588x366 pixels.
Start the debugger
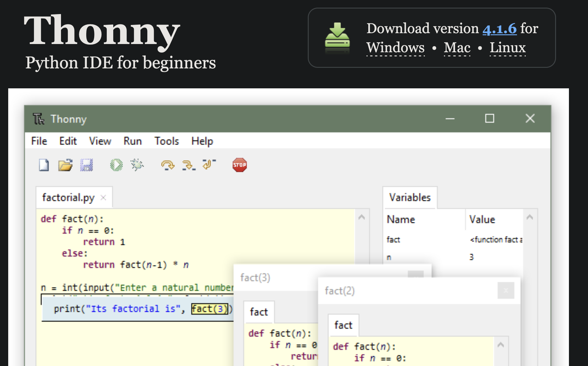(x=138, y=165)
